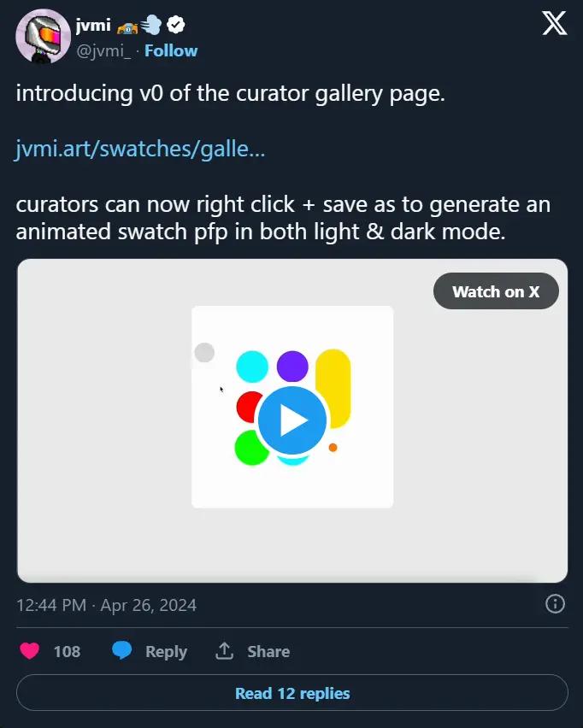Click the tweet timestamp 12:44 PM · Apr 26, 2024
Screen dimensions: 583x728
[x=106, y=605]
